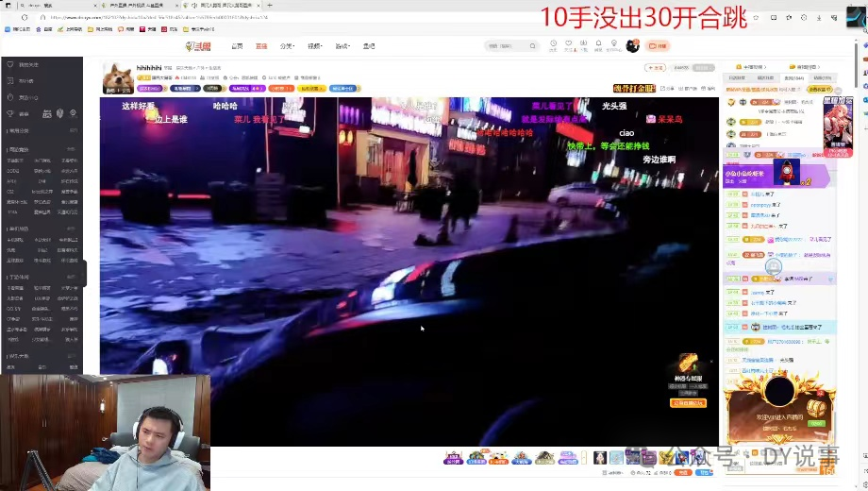This screenshot has width=868, height=491.
Task: Expand the gift bar divider handle
Action: 584,458
